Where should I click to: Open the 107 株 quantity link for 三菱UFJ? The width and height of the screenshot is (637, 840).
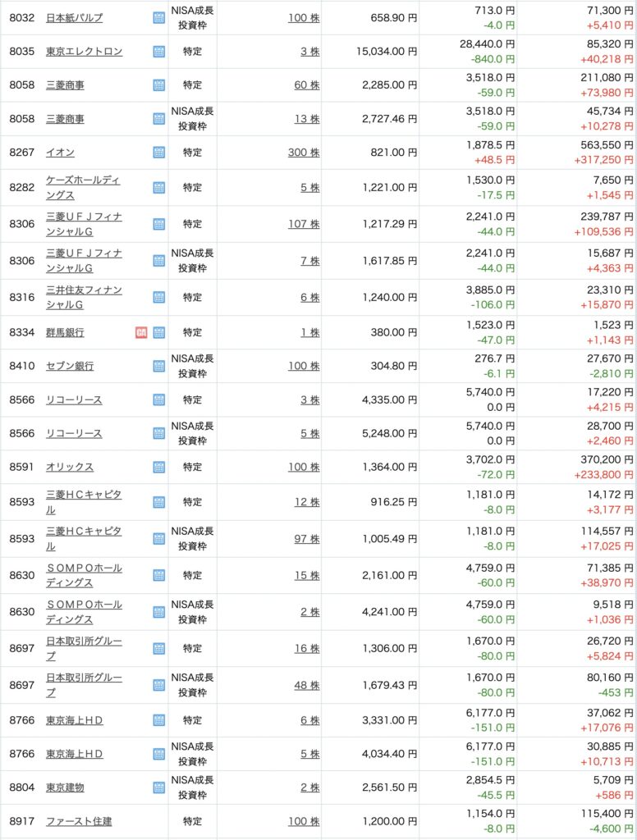[x=303, y=224]
